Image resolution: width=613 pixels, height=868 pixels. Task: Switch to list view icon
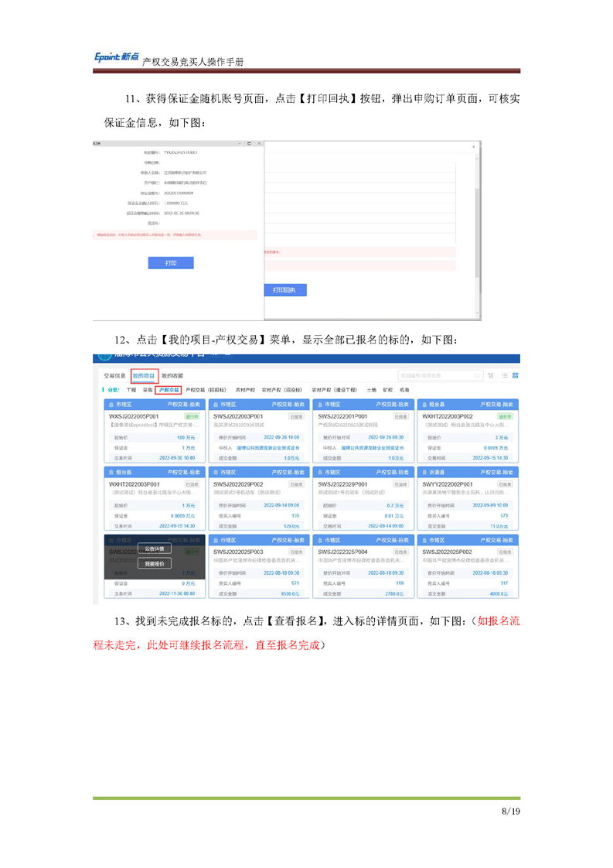pyautogui.click(x=504, y=375)
